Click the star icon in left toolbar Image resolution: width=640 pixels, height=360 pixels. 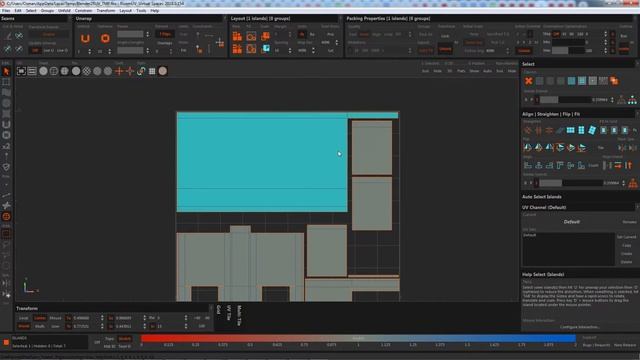coord(6,205)
